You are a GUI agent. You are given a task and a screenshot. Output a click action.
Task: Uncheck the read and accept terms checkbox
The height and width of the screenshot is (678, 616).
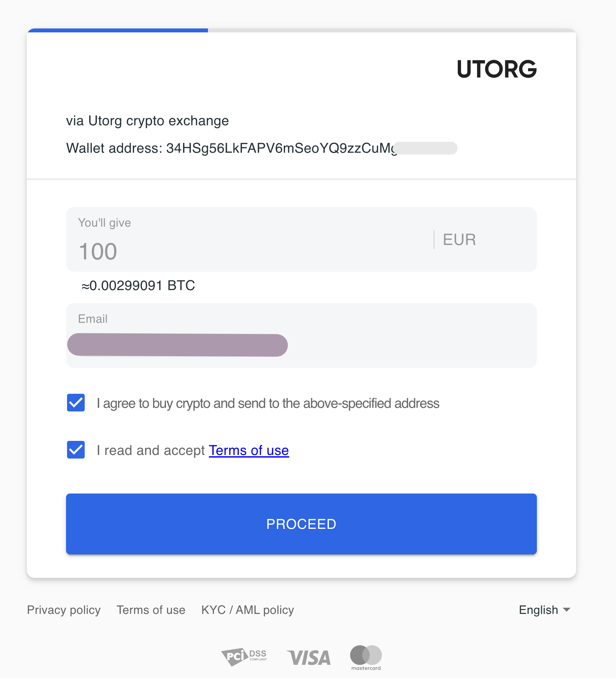(76, 450)
